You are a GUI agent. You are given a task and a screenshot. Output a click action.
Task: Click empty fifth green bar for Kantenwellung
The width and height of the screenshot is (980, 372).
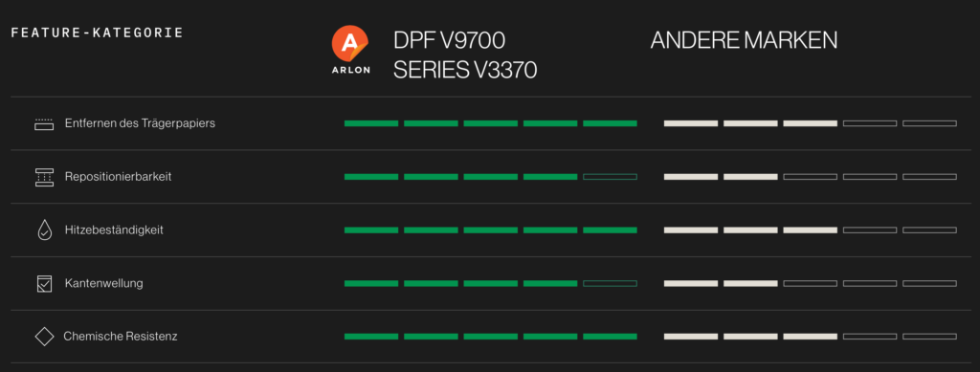pyautogui.click(x=610, y=283)
